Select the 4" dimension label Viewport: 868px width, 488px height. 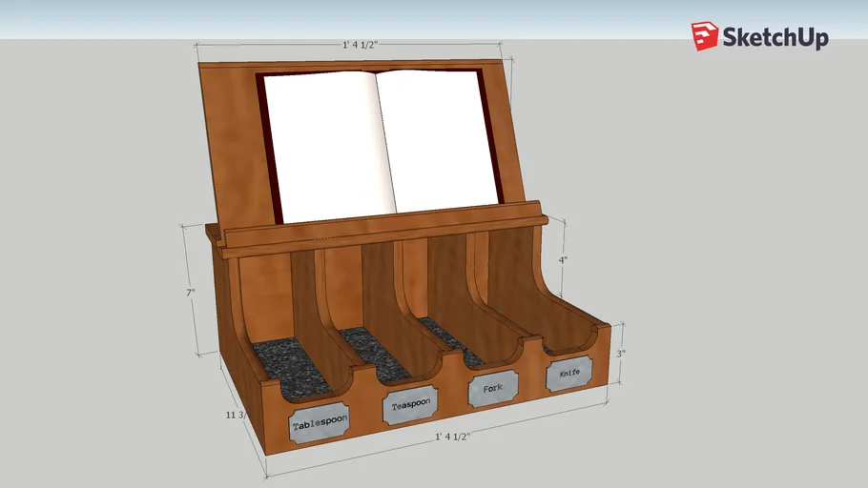click(564, 258)
